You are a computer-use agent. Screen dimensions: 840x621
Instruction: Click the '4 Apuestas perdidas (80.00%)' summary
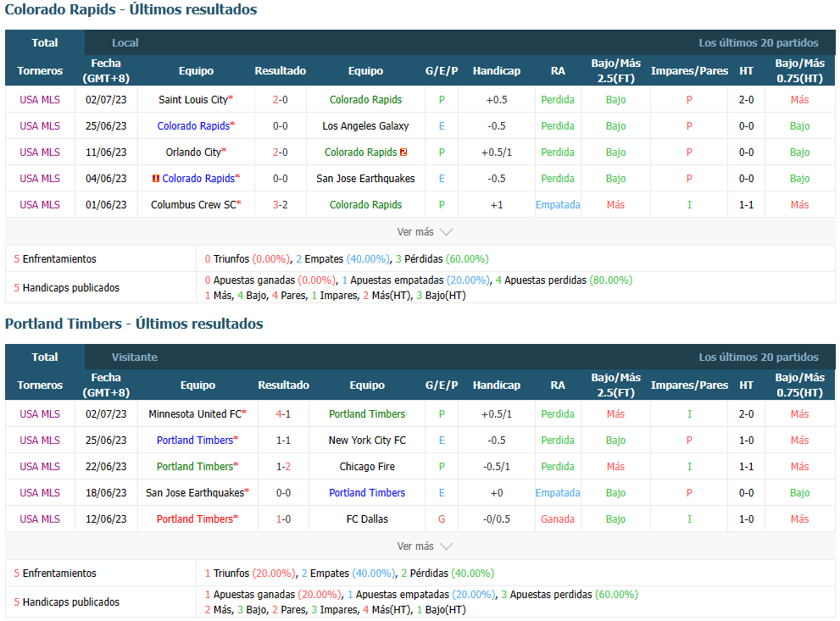pos(565,280)
